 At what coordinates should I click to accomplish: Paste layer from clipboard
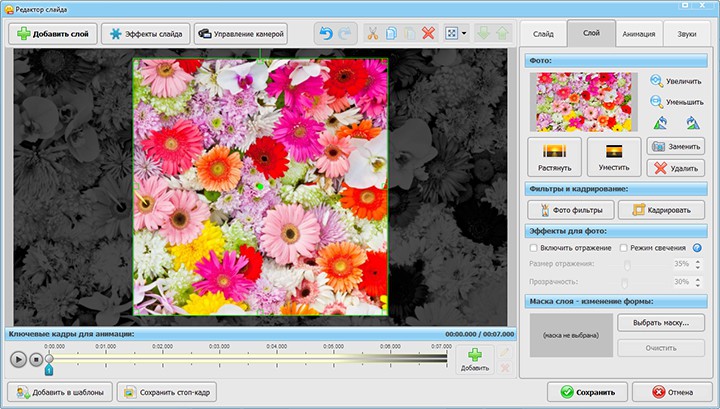410,34
